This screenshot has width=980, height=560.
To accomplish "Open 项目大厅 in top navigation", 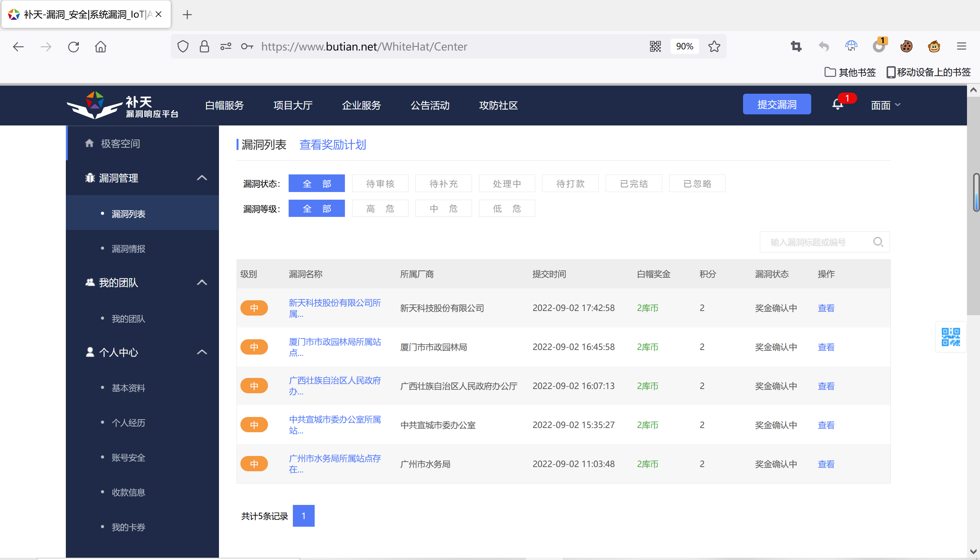I will click(x=292, y=105).
